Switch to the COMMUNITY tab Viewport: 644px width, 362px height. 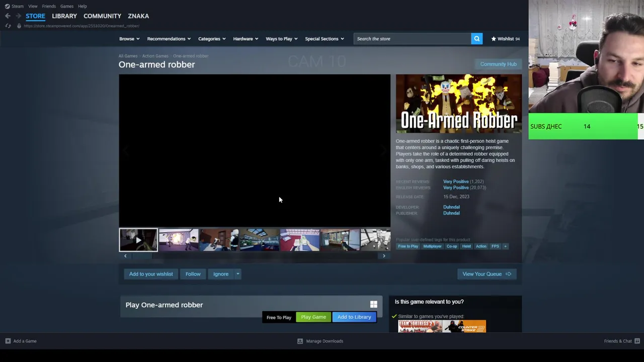pos(102,16)
